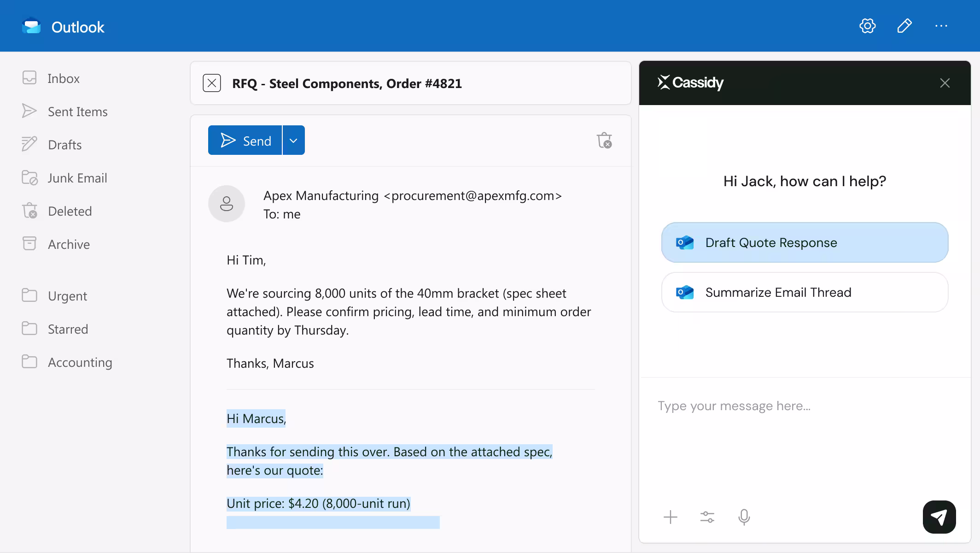The image size is (980, 553).
Task: Open the three-dot more options menu
Action: click(941, 26)
